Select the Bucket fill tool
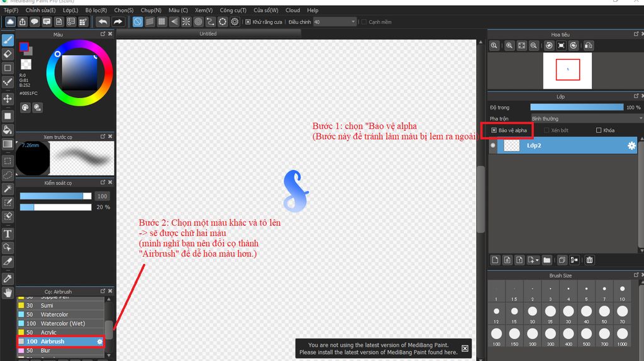The height and width of the screenshot is (361, 644). 8,130
